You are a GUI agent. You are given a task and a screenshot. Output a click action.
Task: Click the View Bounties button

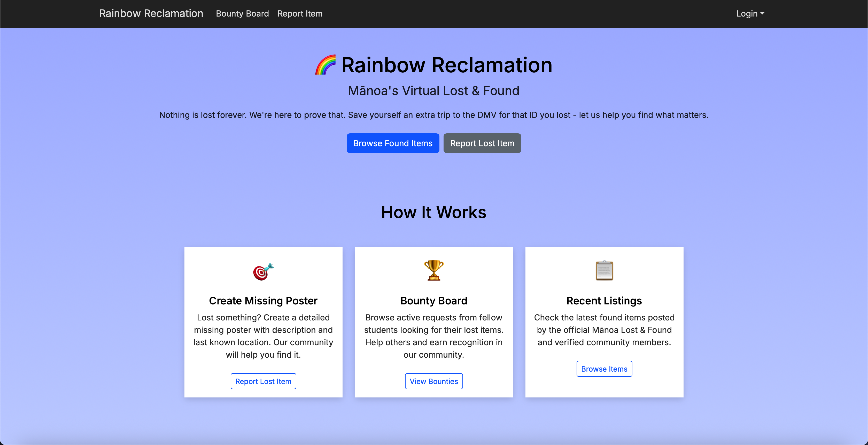click(434, 381)
